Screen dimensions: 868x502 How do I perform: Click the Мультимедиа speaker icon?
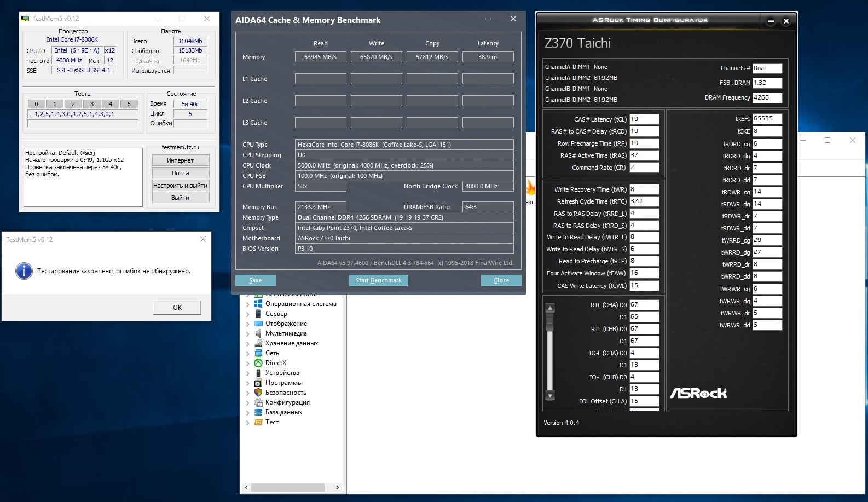coord(258,333)
